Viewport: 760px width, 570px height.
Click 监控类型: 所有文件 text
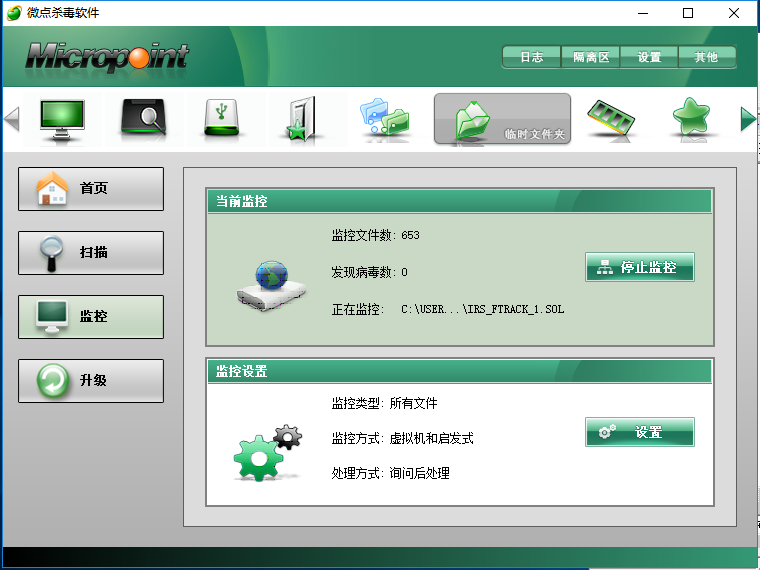tap(384, 403)
